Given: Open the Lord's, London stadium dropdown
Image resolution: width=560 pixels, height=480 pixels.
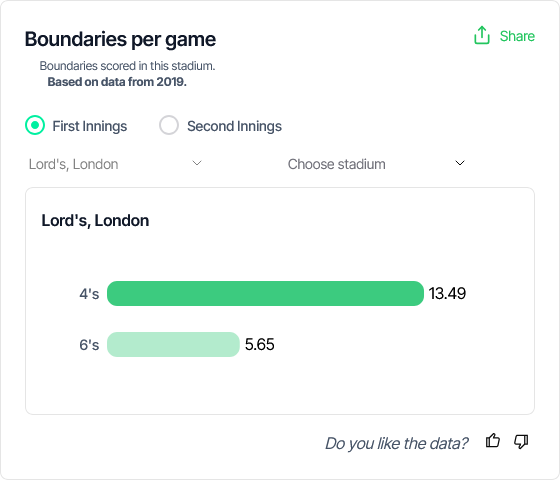Looking at the screenshot, I should pyautogui.click(x=115, y=164).
